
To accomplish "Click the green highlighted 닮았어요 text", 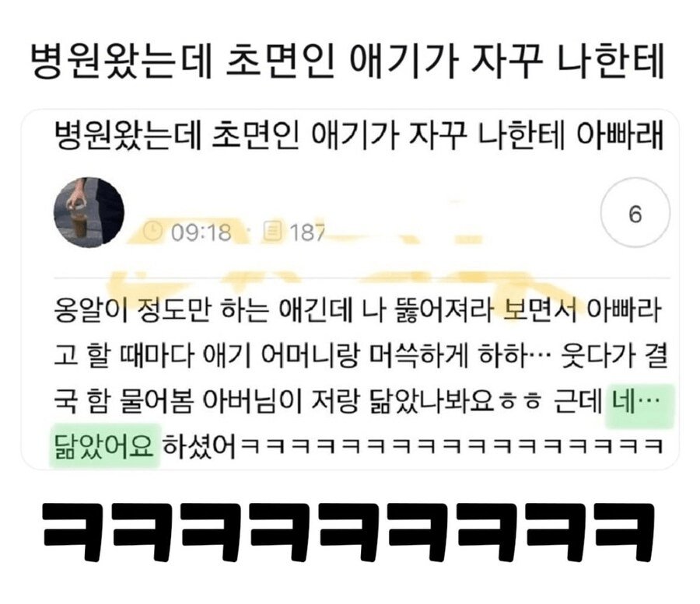I will [104, 445].
